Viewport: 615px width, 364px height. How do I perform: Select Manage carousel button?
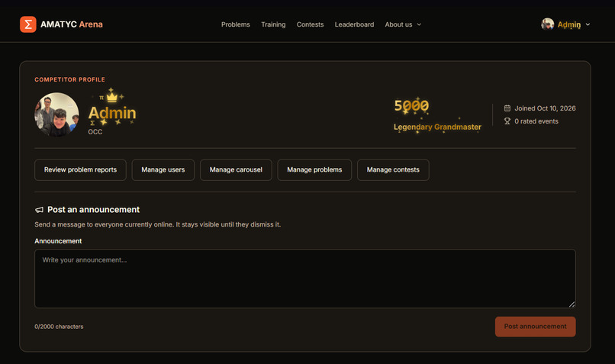pos(236,170)
